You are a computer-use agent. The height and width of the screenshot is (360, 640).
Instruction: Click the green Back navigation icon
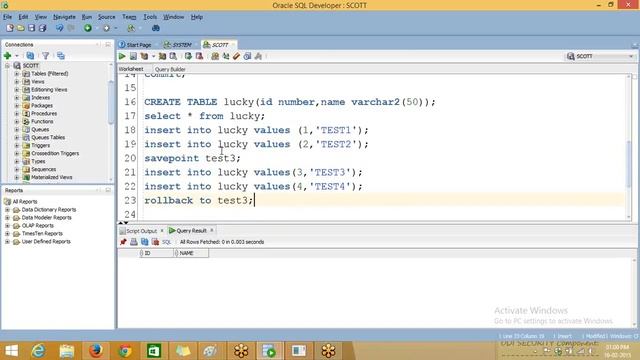pos(88,28)
